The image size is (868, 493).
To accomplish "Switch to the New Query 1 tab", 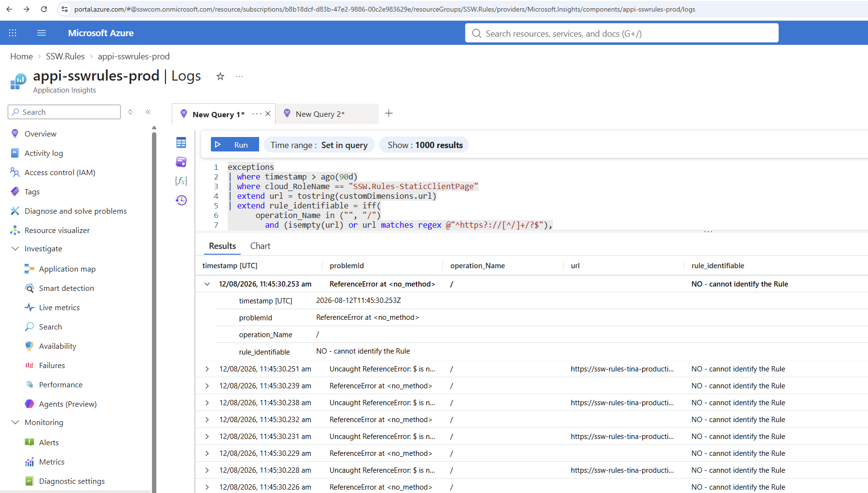I will 218,114.
